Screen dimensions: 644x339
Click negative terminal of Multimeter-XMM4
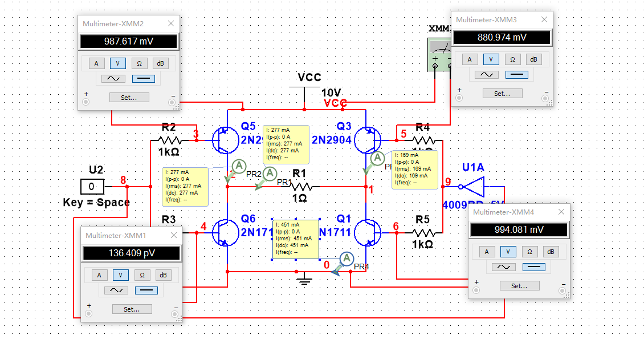pos(563,291)
